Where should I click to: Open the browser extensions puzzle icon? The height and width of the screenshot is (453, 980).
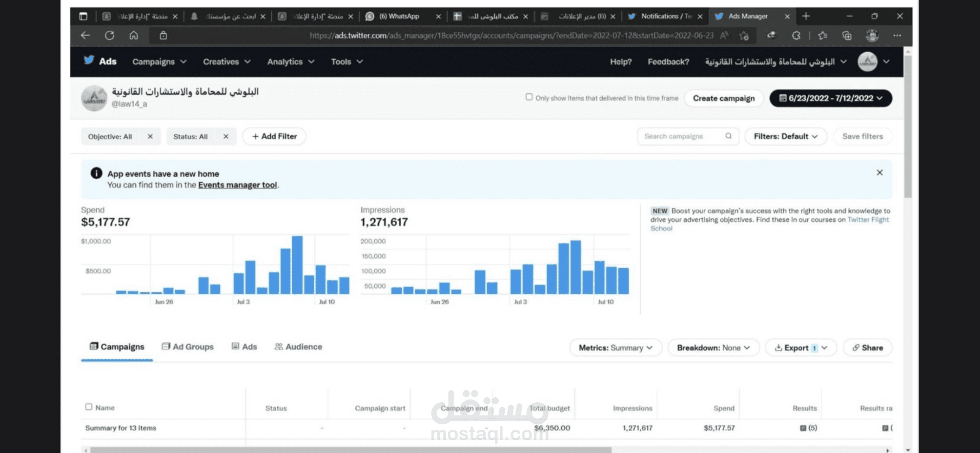pyautogui.click(x=796, y=36)
